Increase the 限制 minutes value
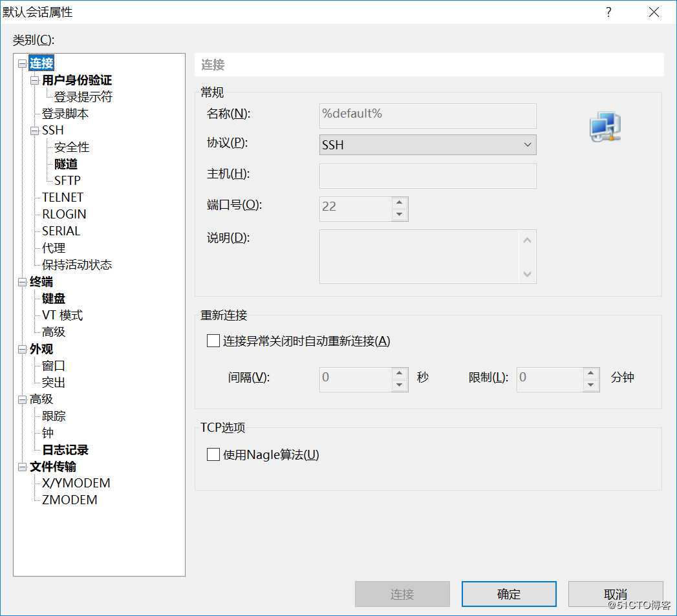Screen dimensions: 677x616 (590, 373)
